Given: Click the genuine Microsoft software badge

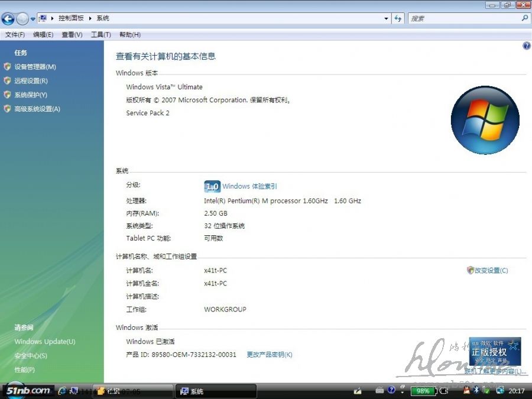Looking at the screenshot, I should click(495, 352).
